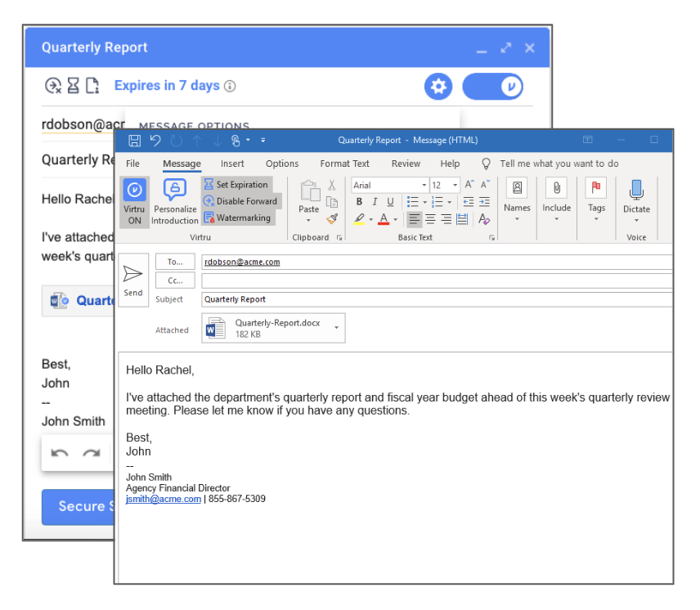
Task: Switch to the Review tab
Action: (x=406, y=164)
